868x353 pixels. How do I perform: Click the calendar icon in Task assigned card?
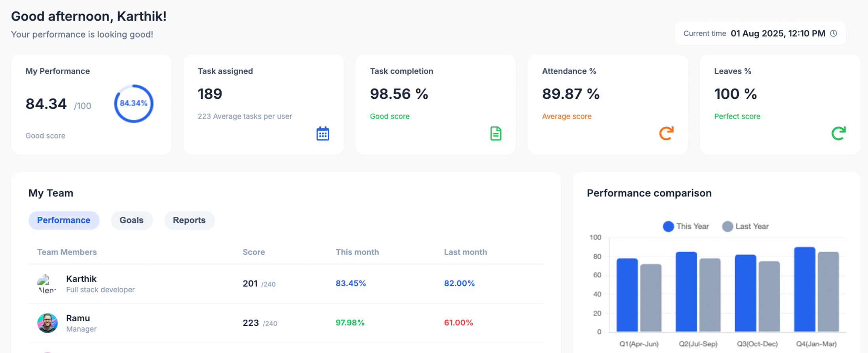click(323, 134)
